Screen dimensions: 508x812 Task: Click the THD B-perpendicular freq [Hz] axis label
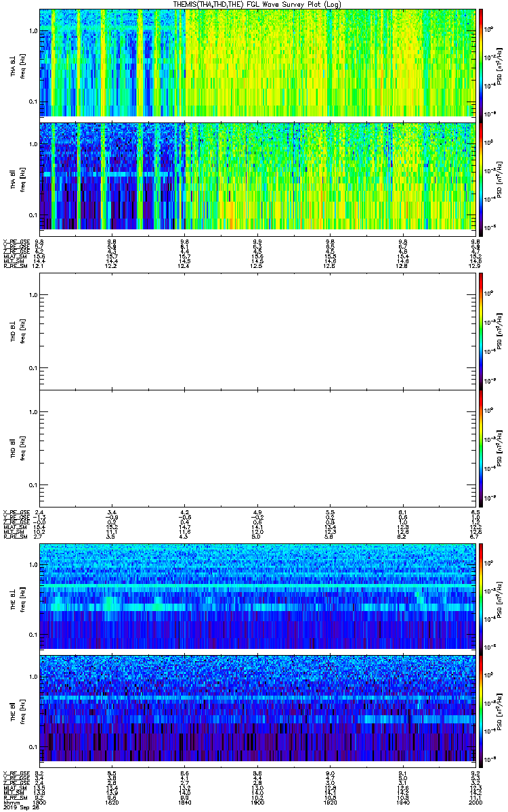(22, 330)
